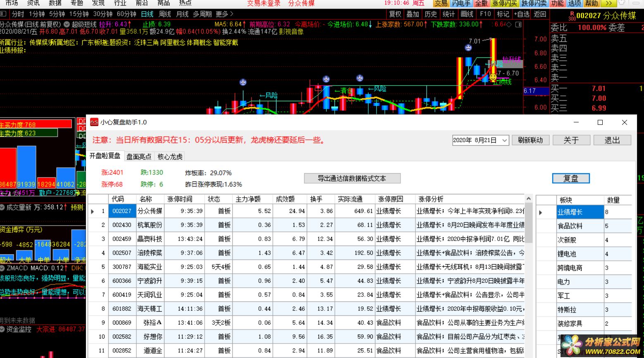Open the 行业 menu
This screenshot has width=644, height=358.
tap(120, 3)
